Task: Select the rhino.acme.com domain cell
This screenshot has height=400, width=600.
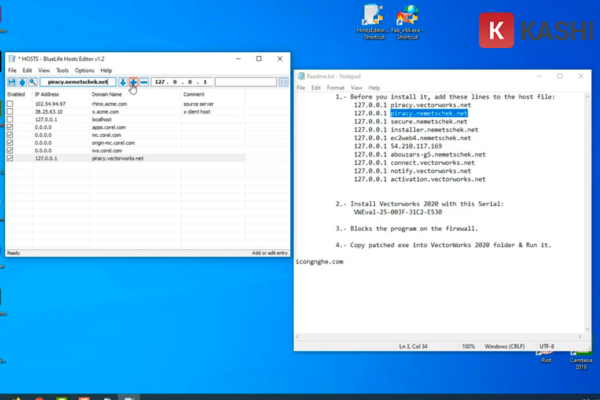Action: coord(109,104)
